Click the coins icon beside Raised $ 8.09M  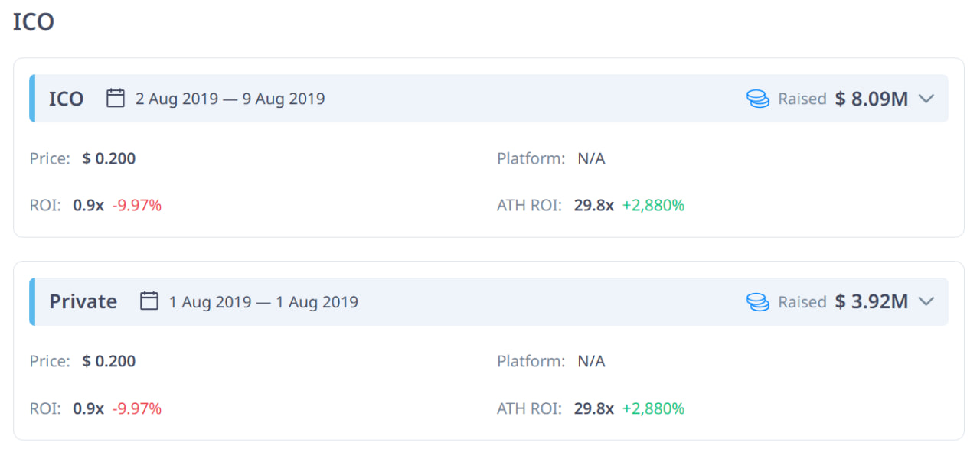coord(758,99)
